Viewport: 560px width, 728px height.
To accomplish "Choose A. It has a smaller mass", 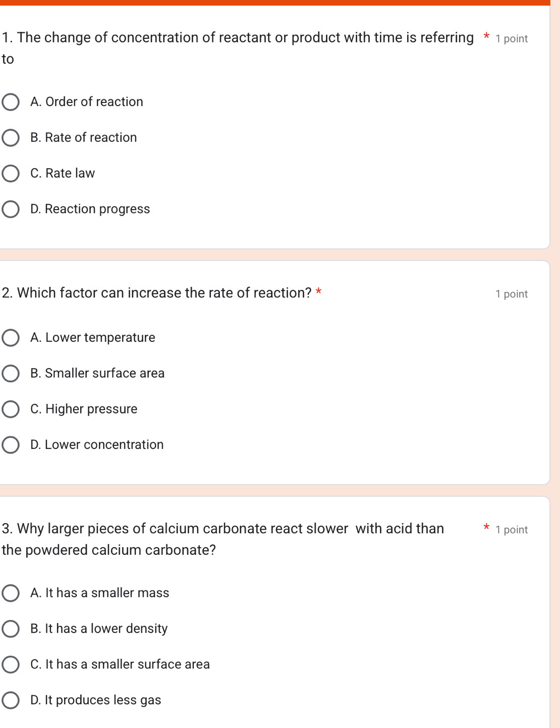I will 11,593.
